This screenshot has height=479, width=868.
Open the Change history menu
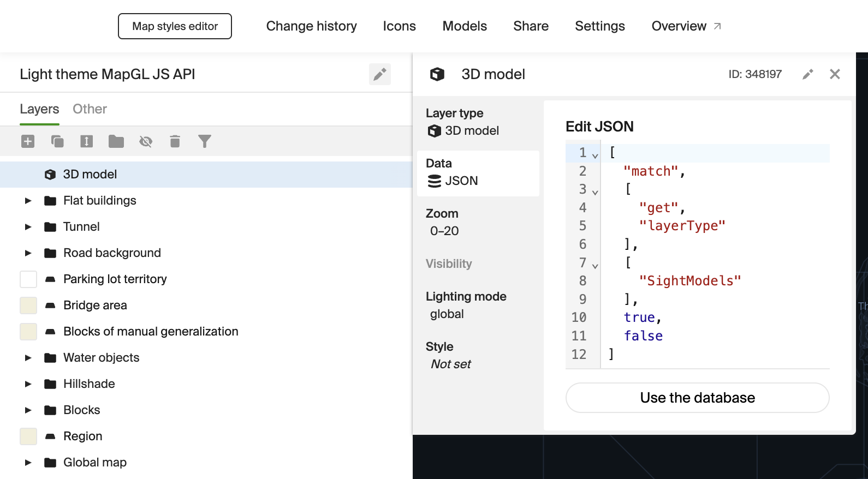point(311,26)
